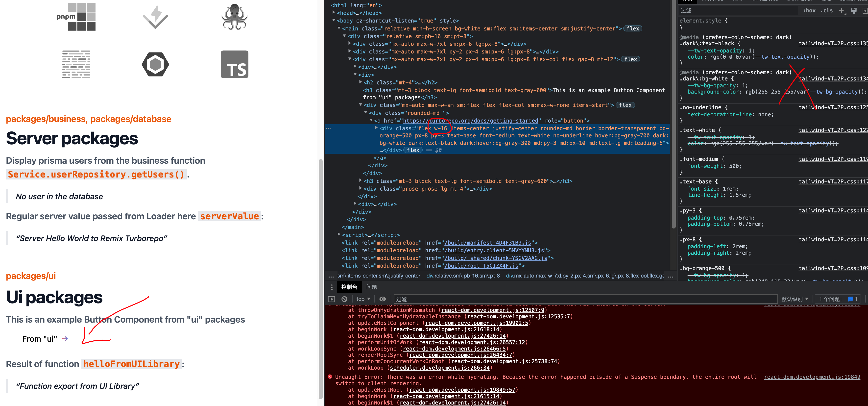This screenshot has height=406, width=868.
Task: Create a live expression with the eye icon
Action: [383, 299]
